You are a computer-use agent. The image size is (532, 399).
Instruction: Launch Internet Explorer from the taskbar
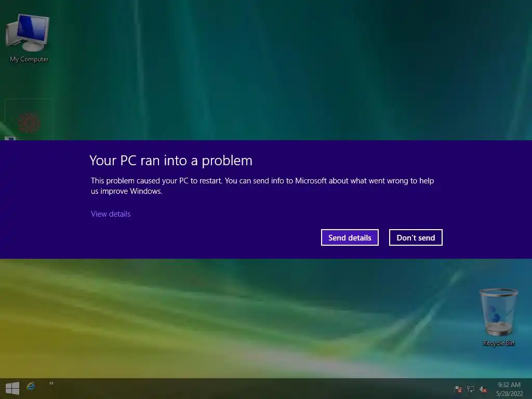click(31, 387)
